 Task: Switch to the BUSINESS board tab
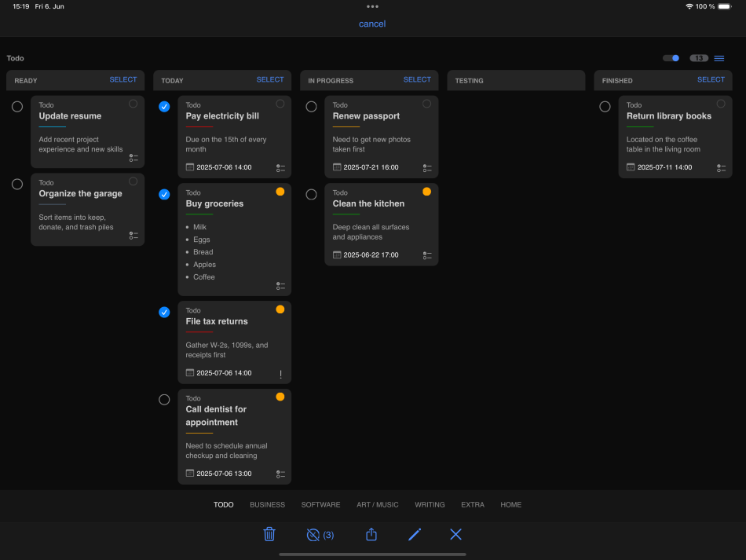(267, 505)
